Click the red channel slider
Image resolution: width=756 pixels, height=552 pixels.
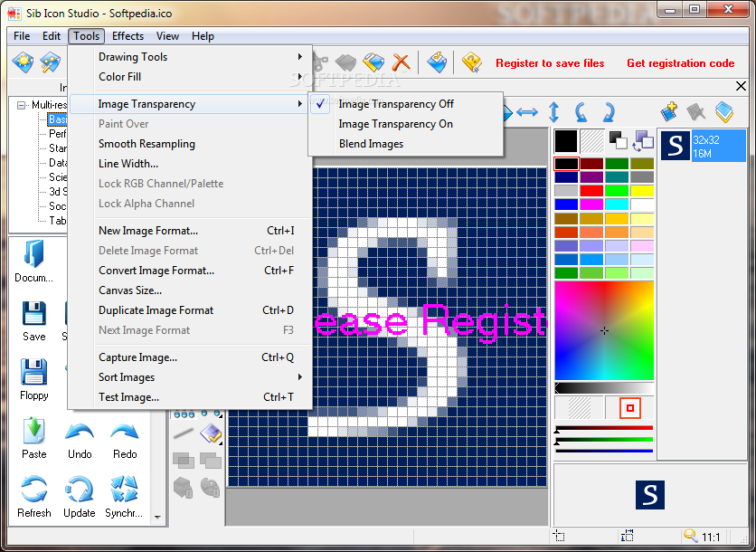604,428
